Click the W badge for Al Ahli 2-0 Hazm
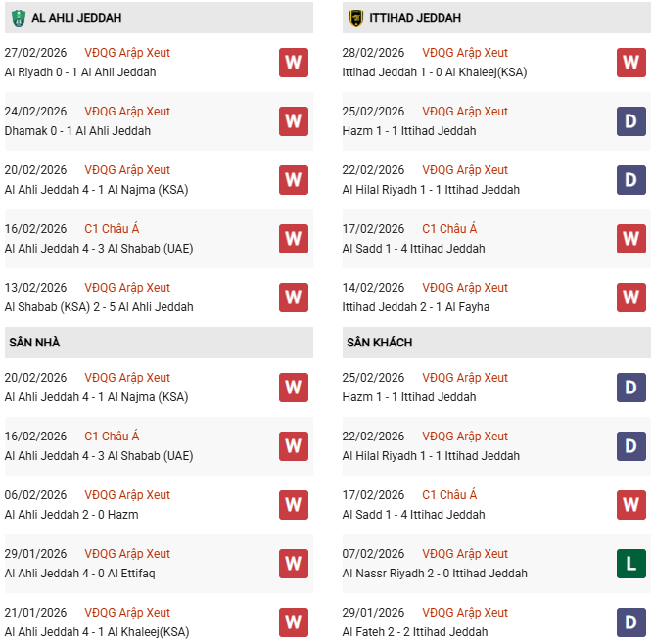 point(294,505)
